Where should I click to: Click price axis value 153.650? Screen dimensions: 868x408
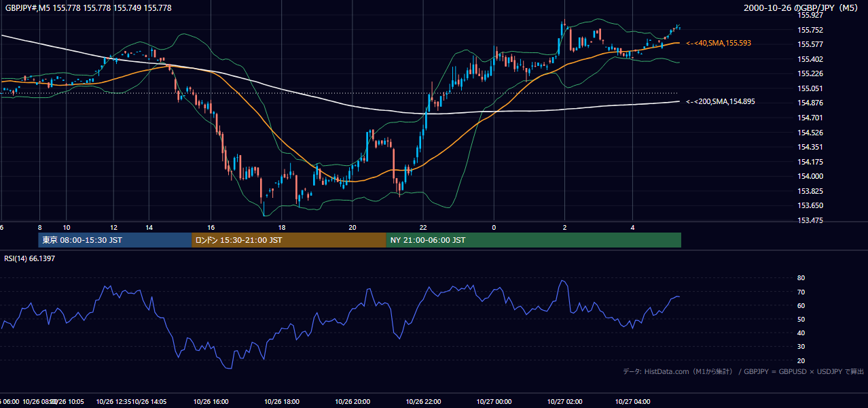(x=810, y=205)
